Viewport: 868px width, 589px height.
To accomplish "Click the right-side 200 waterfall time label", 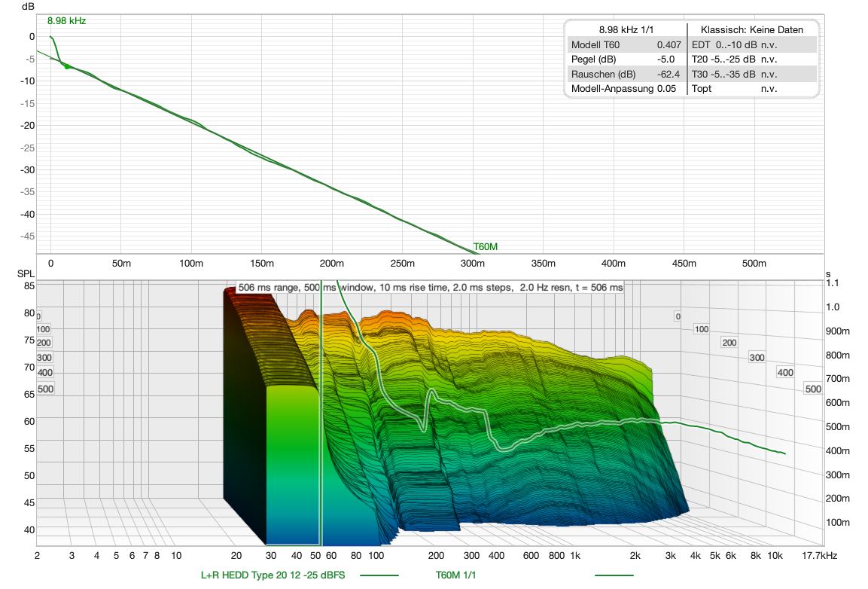I will 729,343.
